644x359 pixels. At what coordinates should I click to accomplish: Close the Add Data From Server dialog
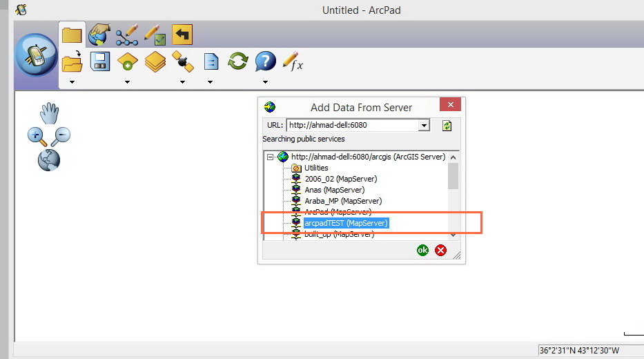click(450, 104)
